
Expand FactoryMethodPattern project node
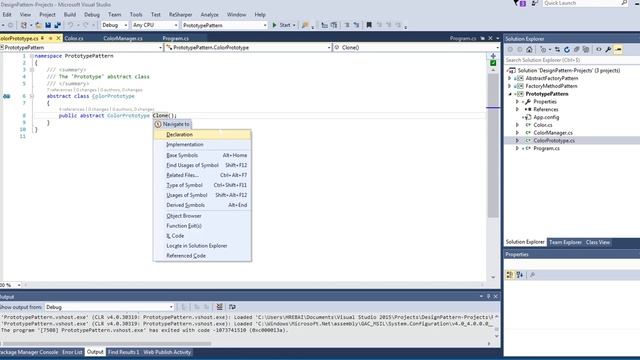click(x=509, y=86)
